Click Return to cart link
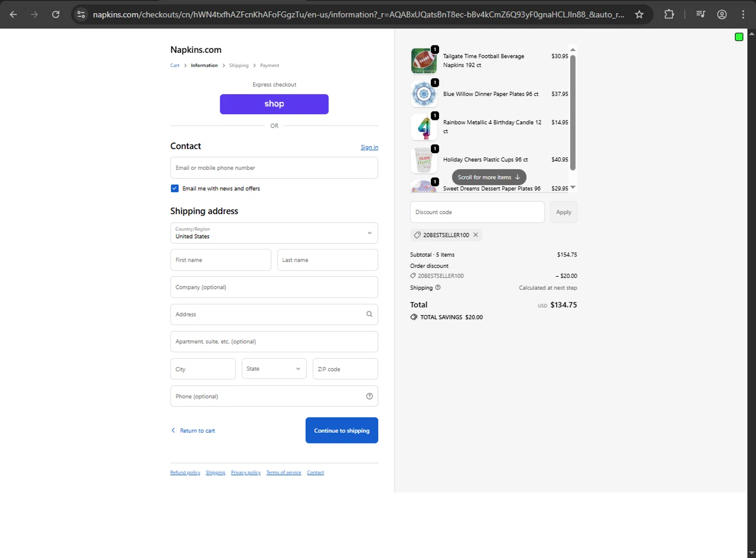The height and width of the screenshot is (558, 756). click(x=193, y=430)
